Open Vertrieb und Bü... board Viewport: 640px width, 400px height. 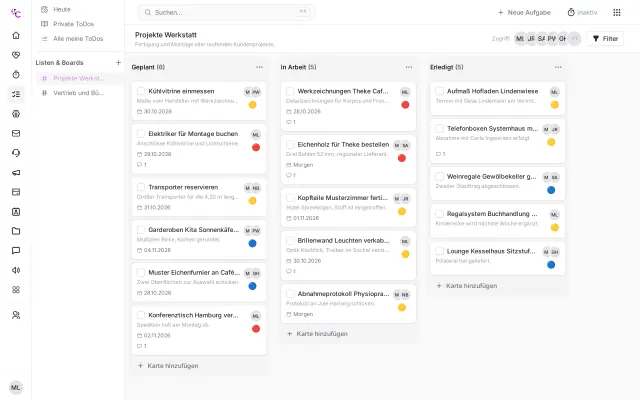(x=79, y=93)
